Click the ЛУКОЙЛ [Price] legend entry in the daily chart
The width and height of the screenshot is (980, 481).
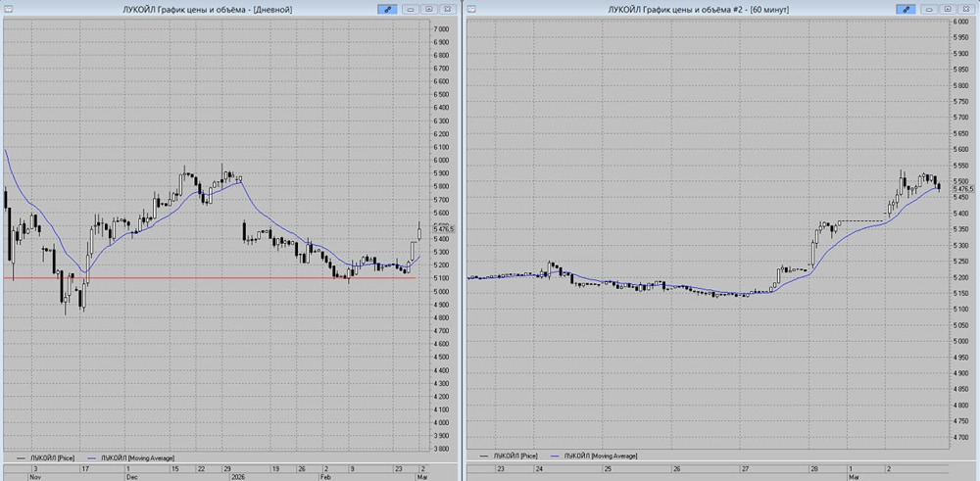point(47,457)
